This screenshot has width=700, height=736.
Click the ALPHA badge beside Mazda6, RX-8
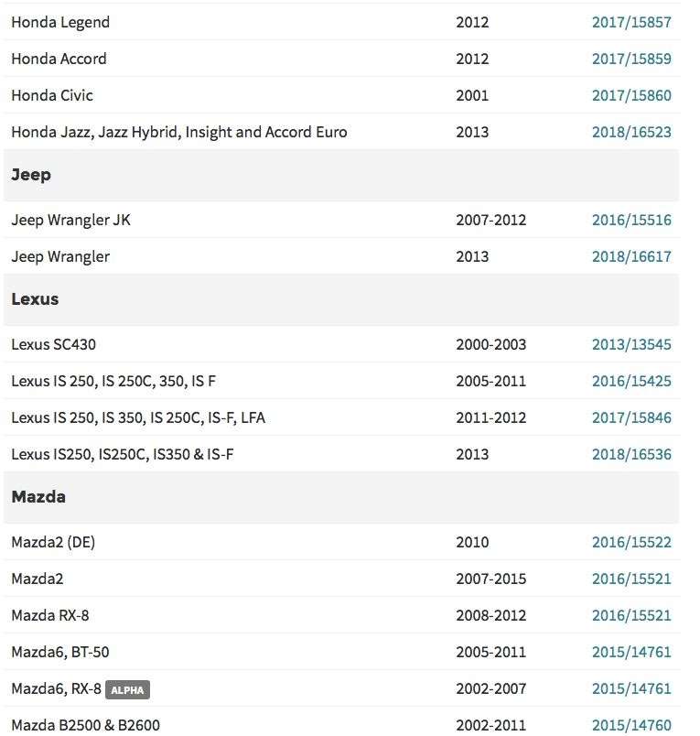(x=127, y=689)
